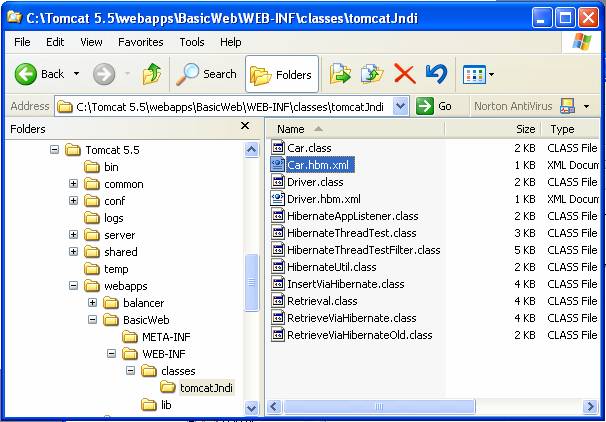Viewport: 606px width, 422px height.
Task: Select the META-INF folder in tree
Action: pyautogui.click(x=156, y=337)
